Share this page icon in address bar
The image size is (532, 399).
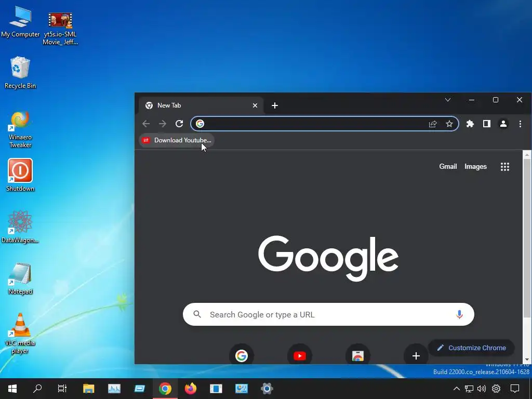pyautogui.click(x=433, y=124)
